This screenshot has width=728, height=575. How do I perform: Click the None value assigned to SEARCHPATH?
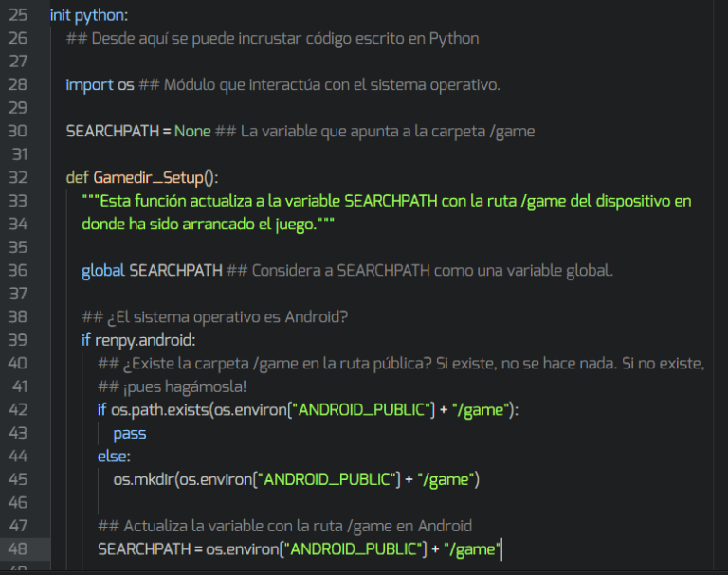(192, 132)
